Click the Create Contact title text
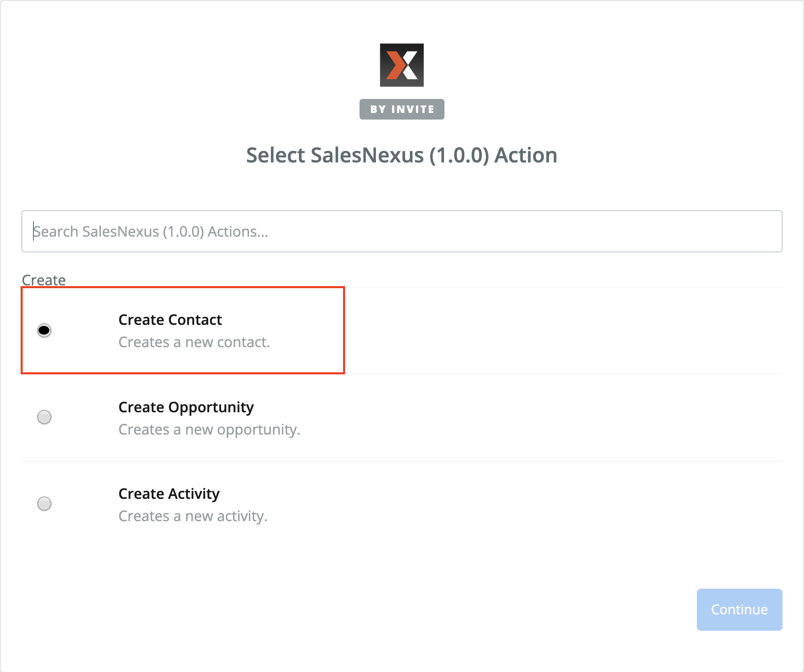804x672 pixels. (x=170, y=320)
